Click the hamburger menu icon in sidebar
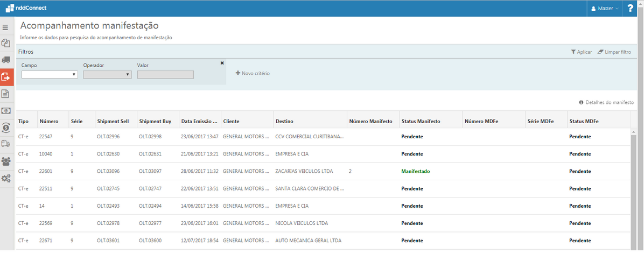 [6, 27]
